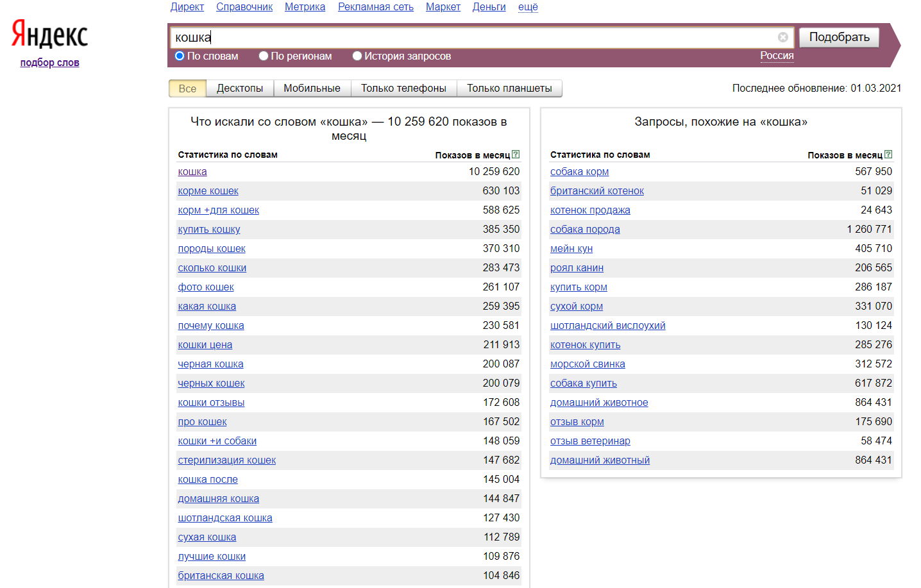
Task: Select the 'История запросов' radio button
Action: point(357,56)
